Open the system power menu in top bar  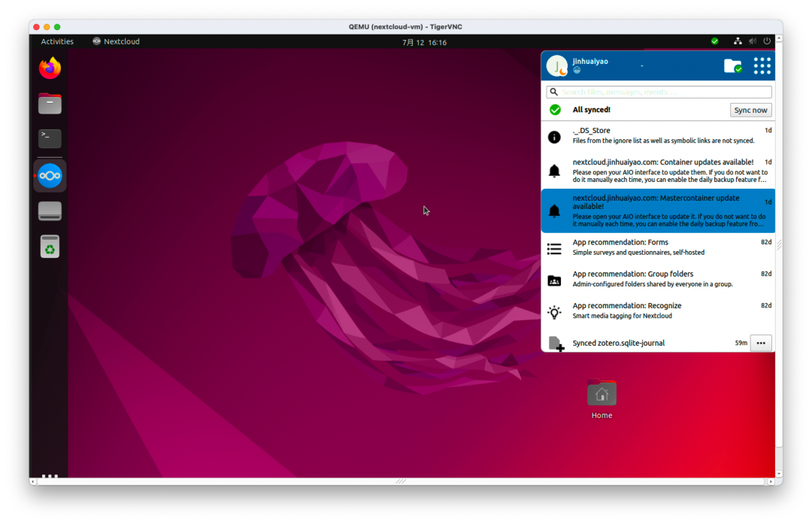coord(767,41)
